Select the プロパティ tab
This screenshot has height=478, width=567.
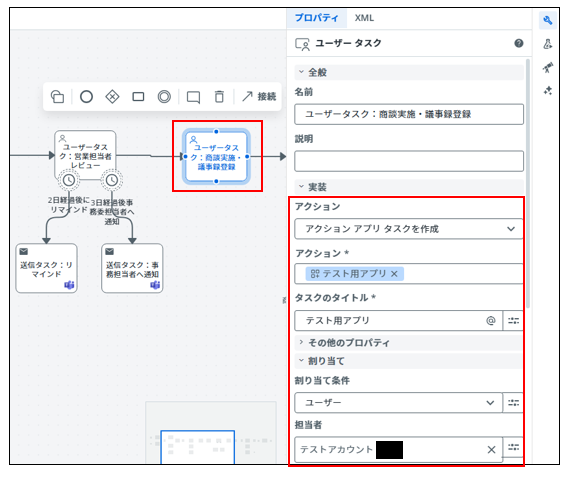pos(316,18)
